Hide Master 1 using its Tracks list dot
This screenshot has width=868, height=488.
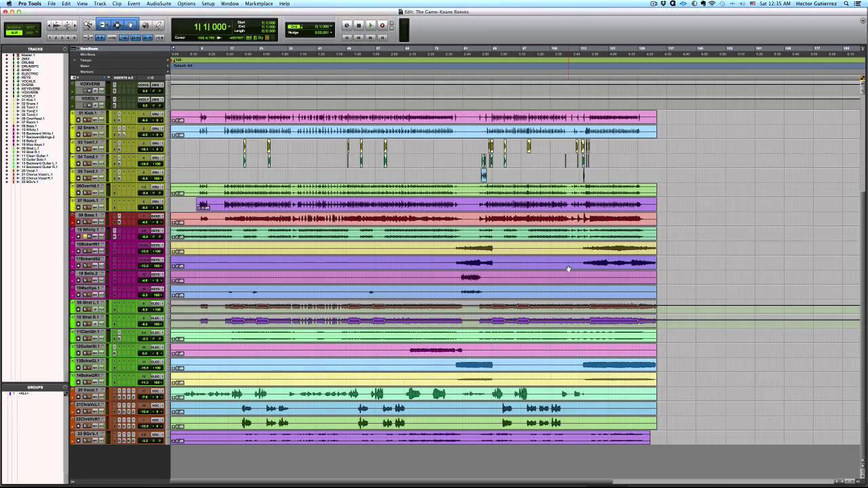(7, 55)
